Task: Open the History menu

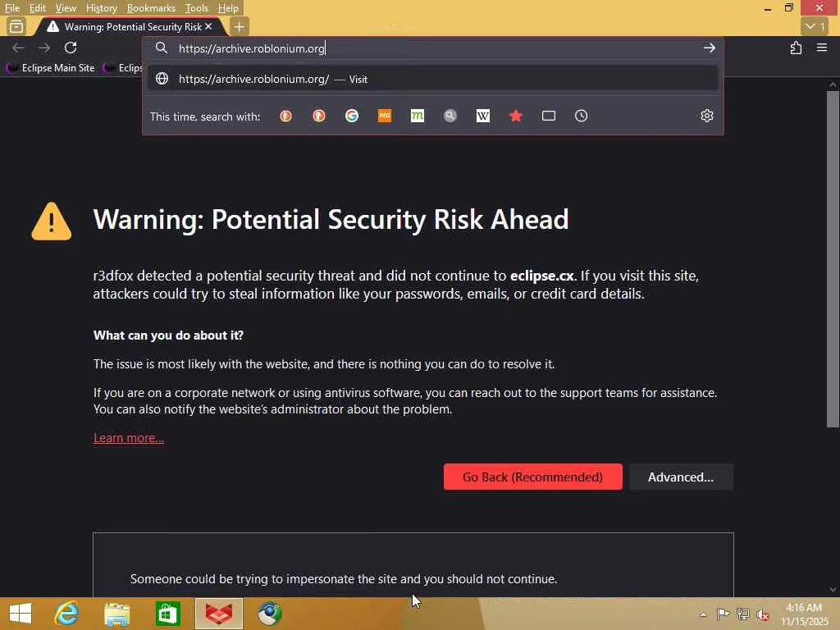Action: (x=101, y=8)
